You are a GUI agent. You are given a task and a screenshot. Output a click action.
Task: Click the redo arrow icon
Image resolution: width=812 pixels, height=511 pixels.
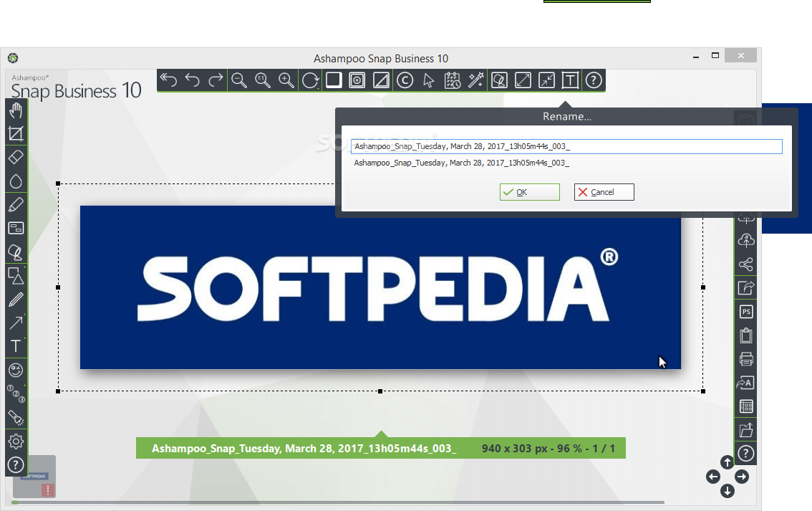click(x=216, y=80)
